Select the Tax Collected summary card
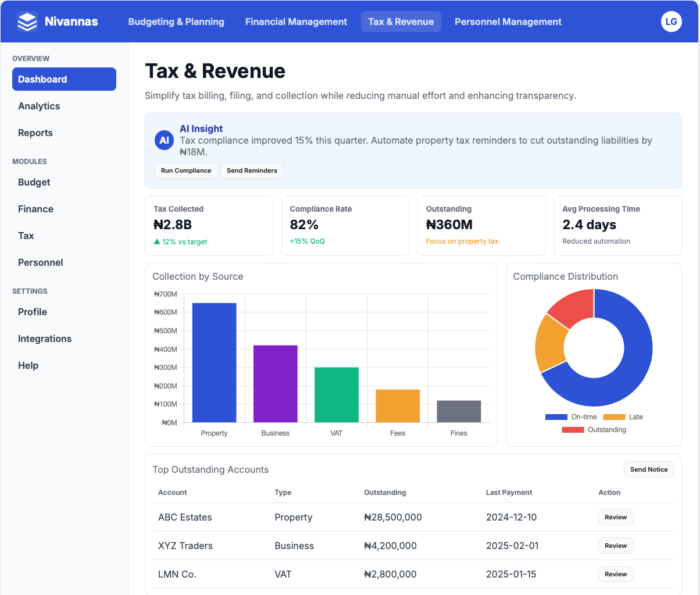700x595 pixels. click(209, 226)
